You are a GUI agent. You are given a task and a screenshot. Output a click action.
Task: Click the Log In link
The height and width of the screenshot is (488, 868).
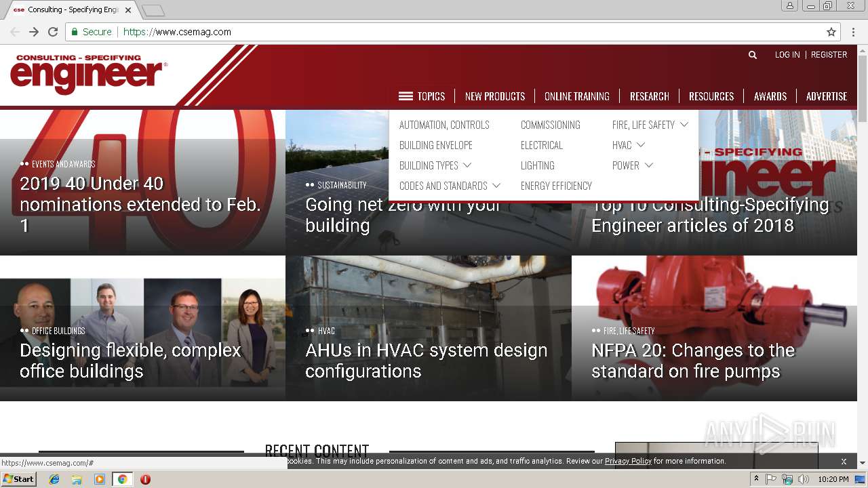click(x=787, y=55)
